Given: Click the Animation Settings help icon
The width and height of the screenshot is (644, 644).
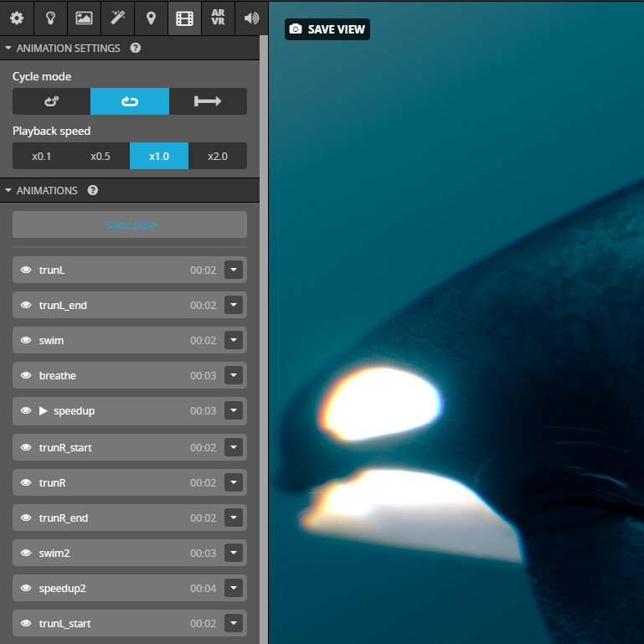Looking at the screenshot, I should point(136,49).
